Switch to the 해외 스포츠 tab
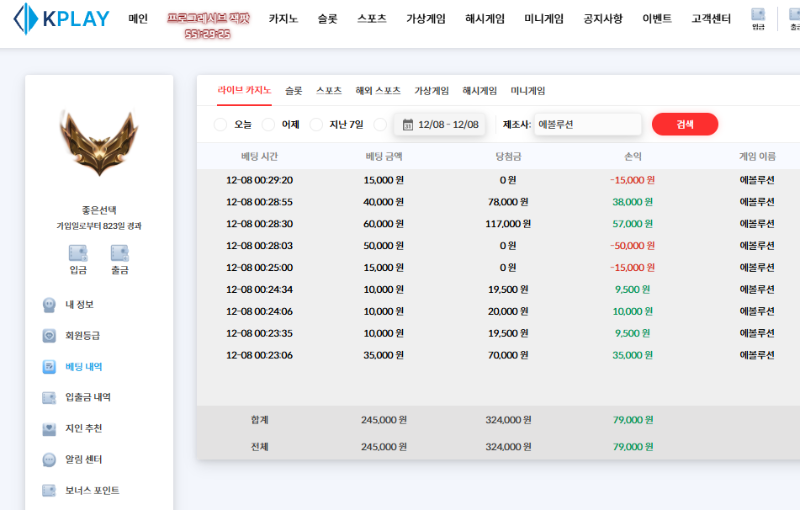This screenshot has height=510, width=800. point(378,91)
